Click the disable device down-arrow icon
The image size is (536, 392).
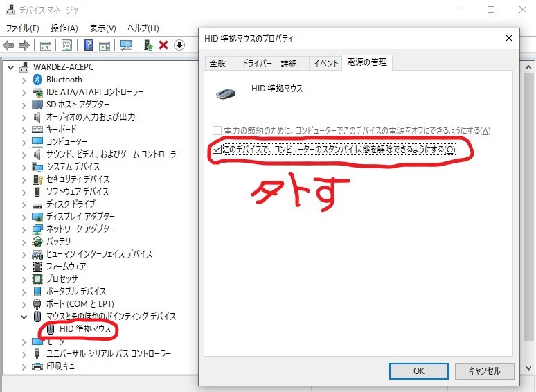(179, 45)
